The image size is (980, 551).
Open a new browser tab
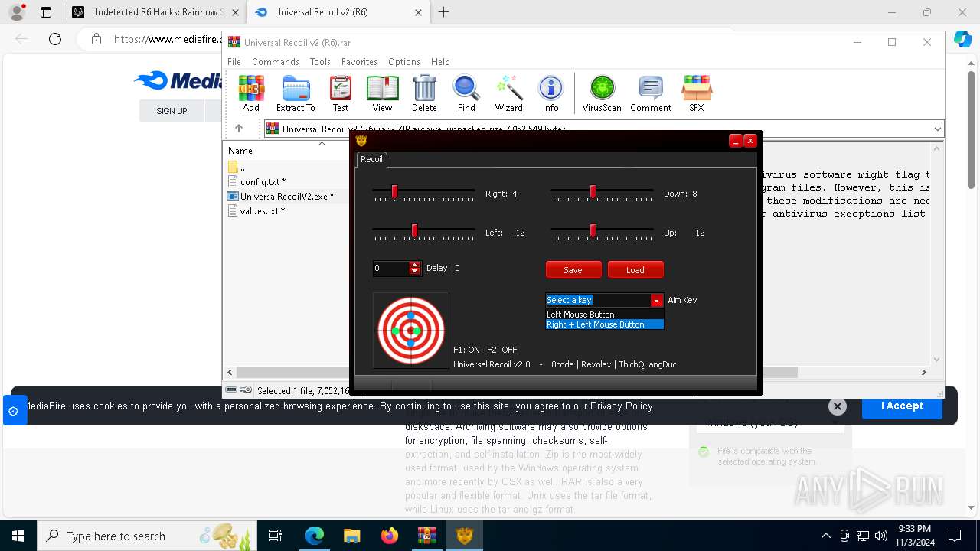[444, 12]
